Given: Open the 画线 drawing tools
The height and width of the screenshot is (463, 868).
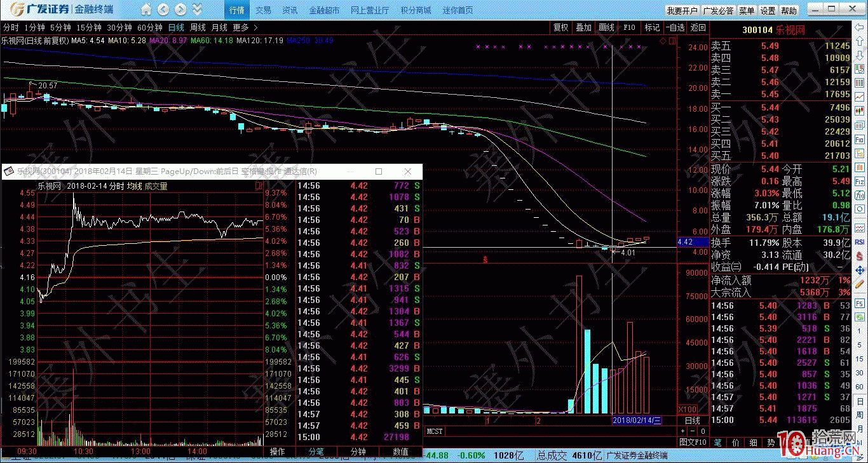Looking at the screenshot, I should click(x=606, y=28).
